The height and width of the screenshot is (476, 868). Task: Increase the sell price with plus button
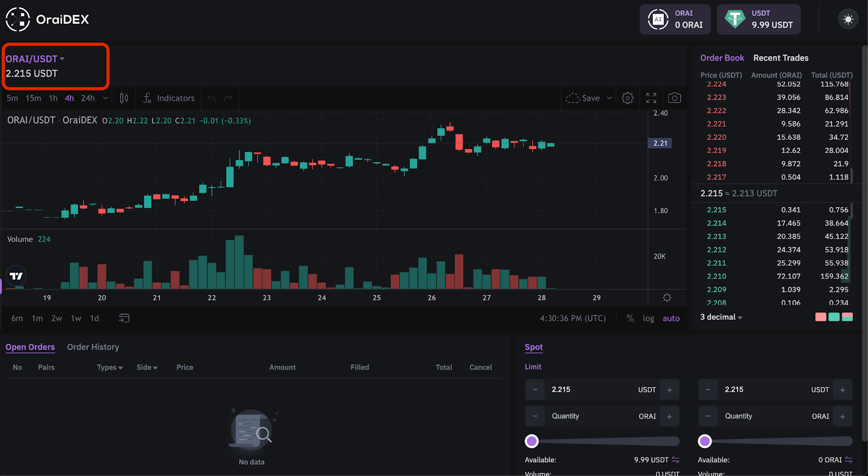[x=843, y=390]
